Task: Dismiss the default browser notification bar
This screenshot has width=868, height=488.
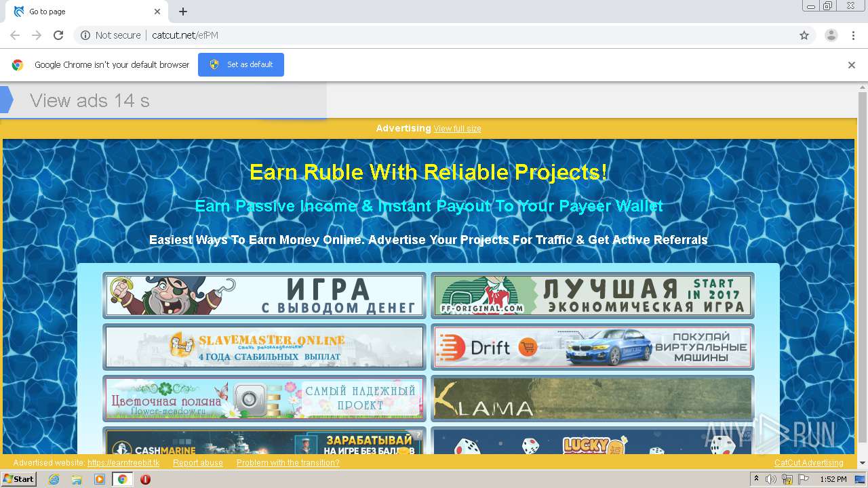Action: tap(851, 65)
